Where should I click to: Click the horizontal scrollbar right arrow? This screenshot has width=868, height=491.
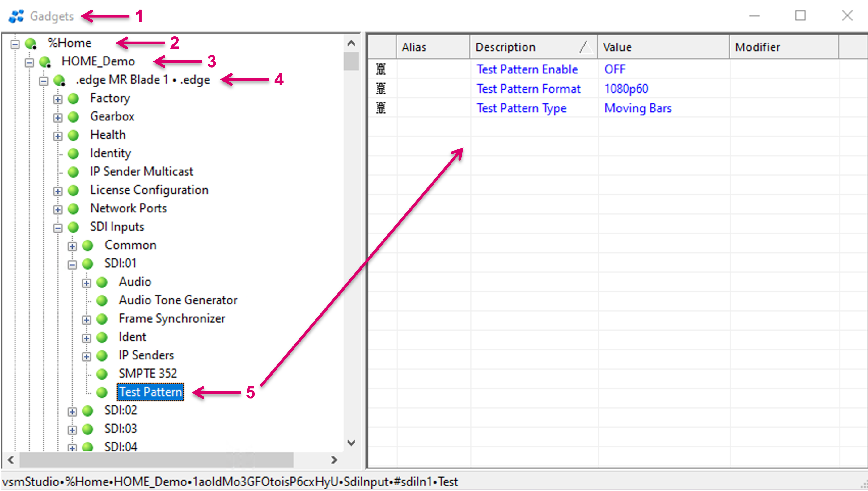point(334,460)
